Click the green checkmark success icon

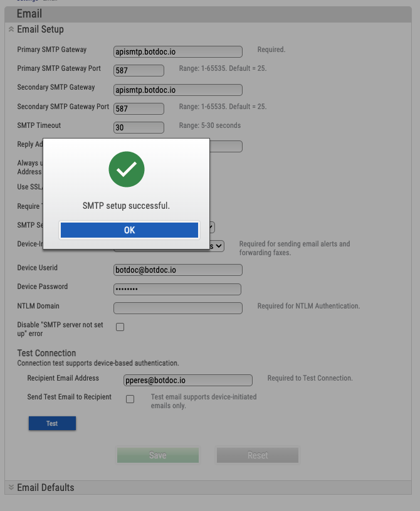click(x=127, y=169)
